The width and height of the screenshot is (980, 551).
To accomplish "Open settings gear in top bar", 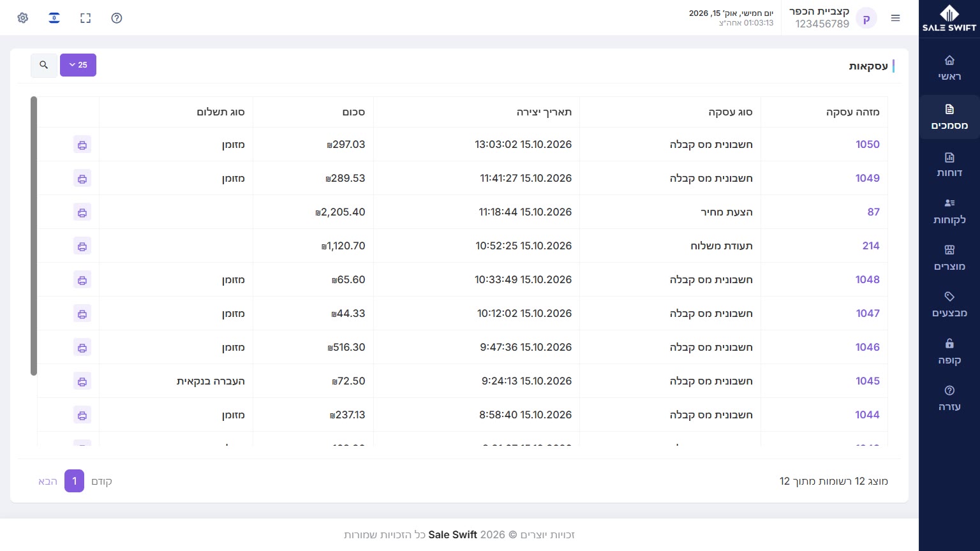I will coord(23,18).
